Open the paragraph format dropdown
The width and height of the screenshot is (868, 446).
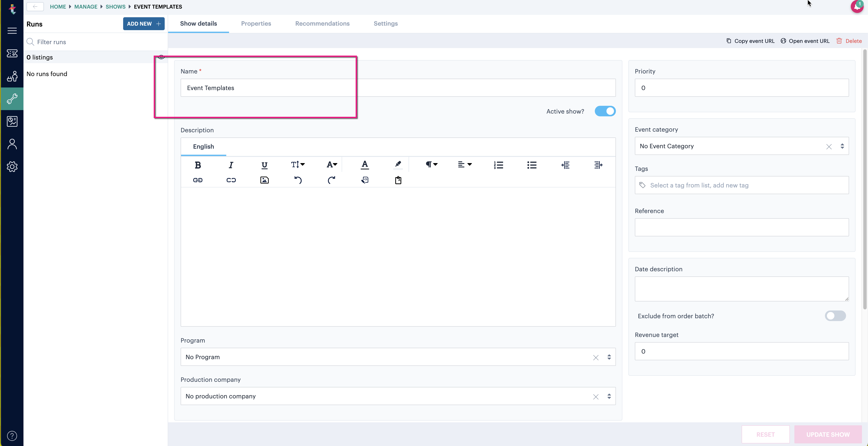[431, 165]
